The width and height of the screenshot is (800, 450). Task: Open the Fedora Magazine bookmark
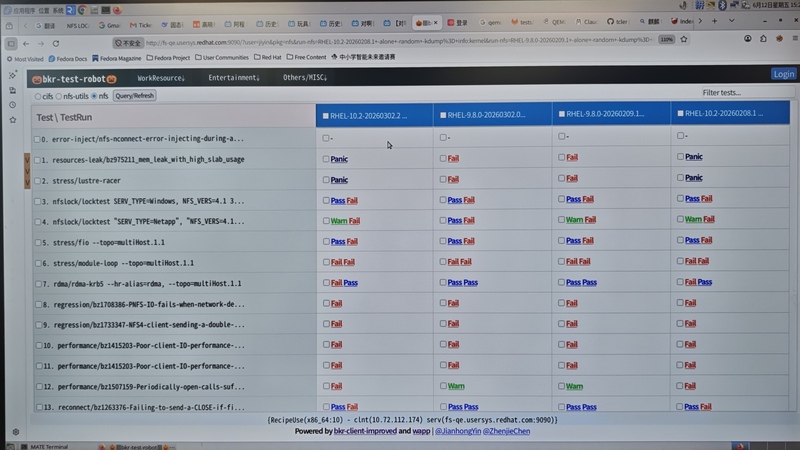pos(117,58)
